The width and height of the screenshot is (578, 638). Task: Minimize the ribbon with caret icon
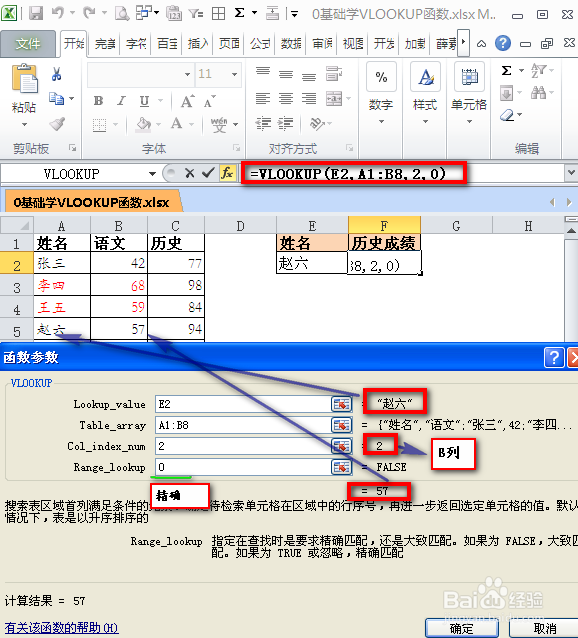point(482,44)
